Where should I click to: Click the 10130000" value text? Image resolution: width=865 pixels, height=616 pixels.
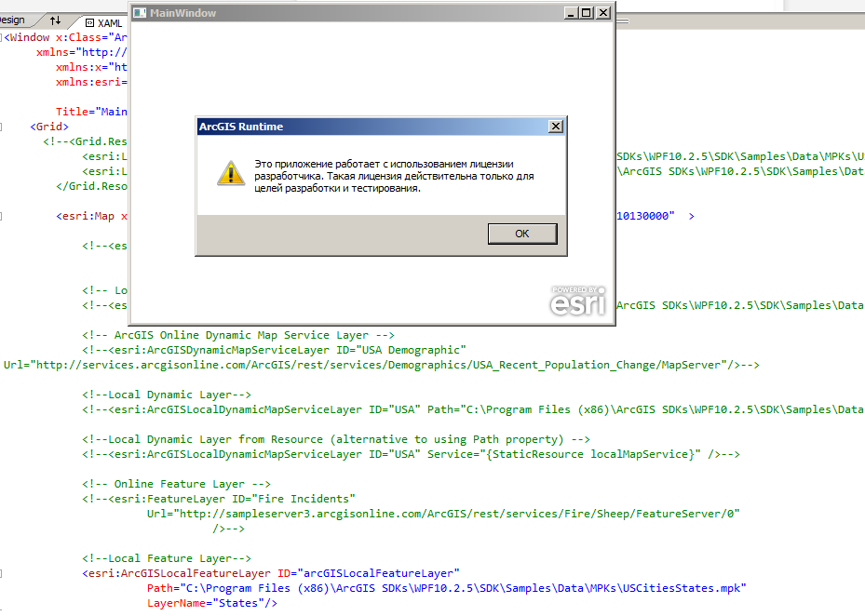[x=645, y=216]
